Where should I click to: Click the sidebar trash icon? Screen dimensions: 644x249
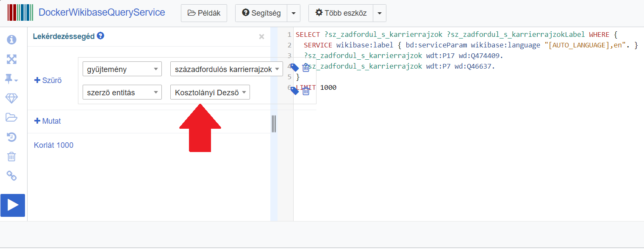(x=11, y=157)
